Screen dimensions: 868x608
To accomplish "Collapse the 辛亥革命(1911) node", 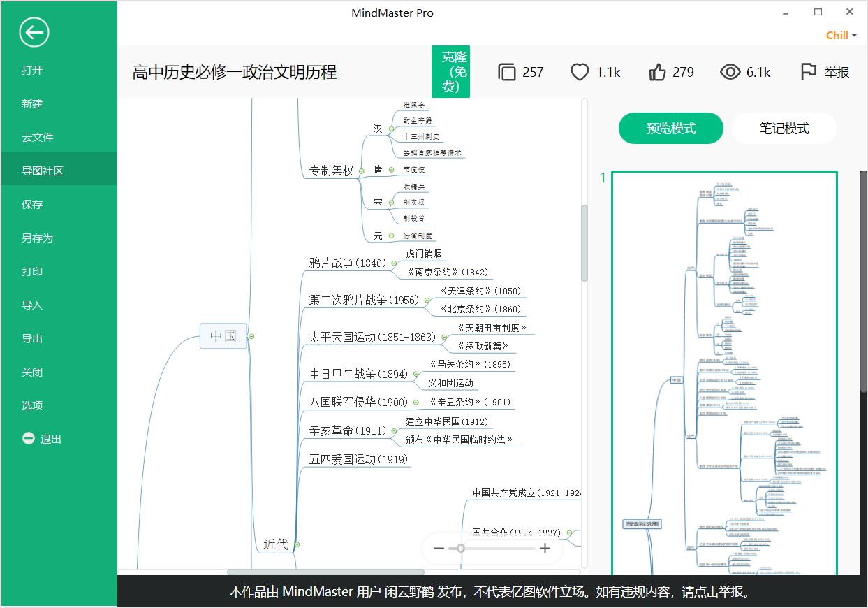I will click(395, 431).
